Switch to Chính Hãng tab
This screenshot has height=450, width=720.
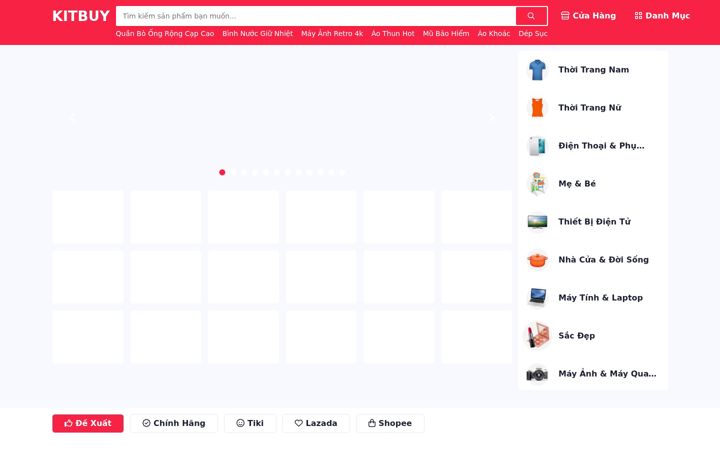[x=174, y=423]
